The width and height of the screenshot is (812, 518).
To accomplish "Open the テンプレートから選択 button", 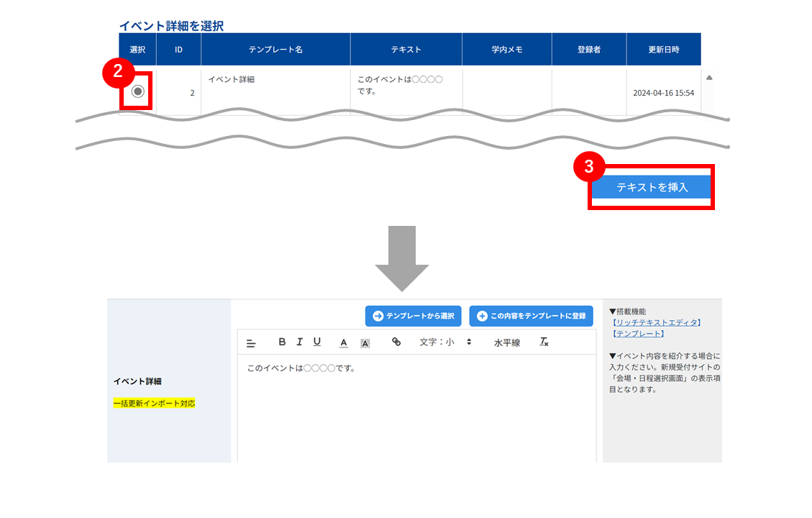I will pyautogui.click(x=414, y=316).
